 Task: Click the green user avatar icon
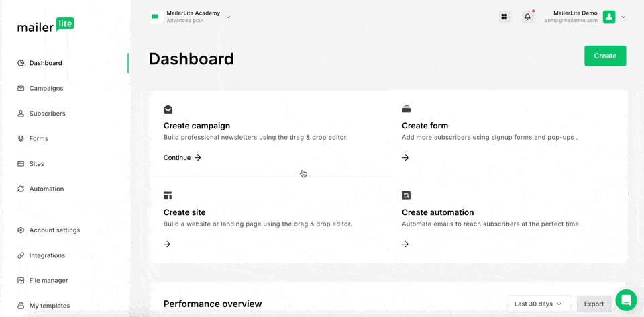point(609,17)
